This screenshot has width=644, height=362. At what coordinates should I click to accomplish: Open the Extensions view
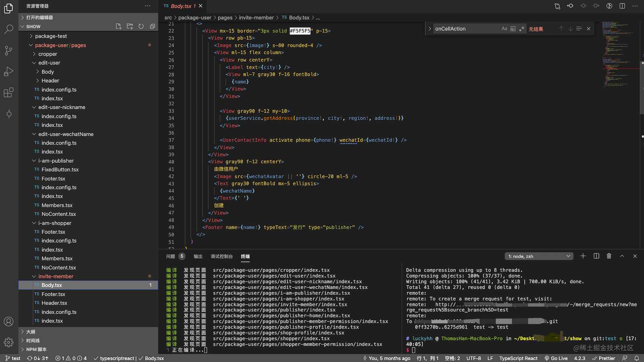pos(9,93)
